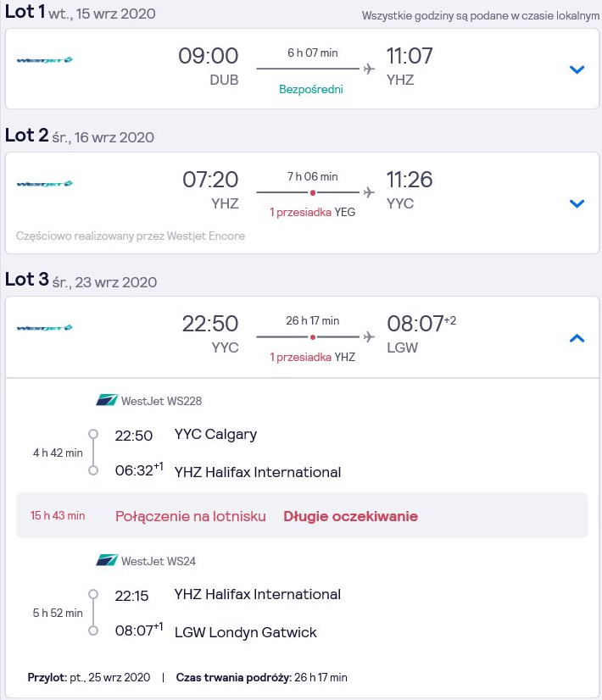Image resolution: width=602 pixels, height=700 pixels.
Task: Click airplane icon on DUB to YHZ route
Action: click(x=369, y=69)
